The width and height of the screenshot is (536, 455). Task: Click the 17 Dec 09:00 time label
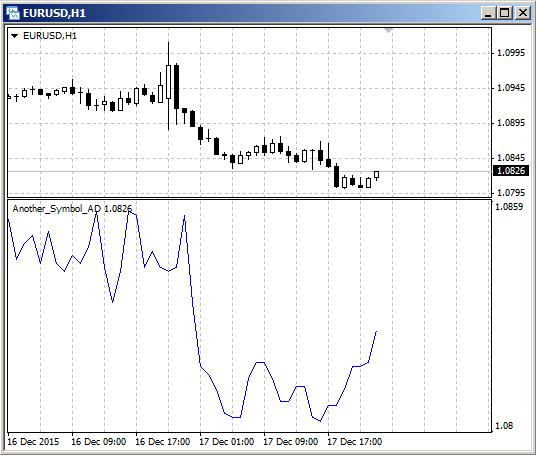coord(291,442)
